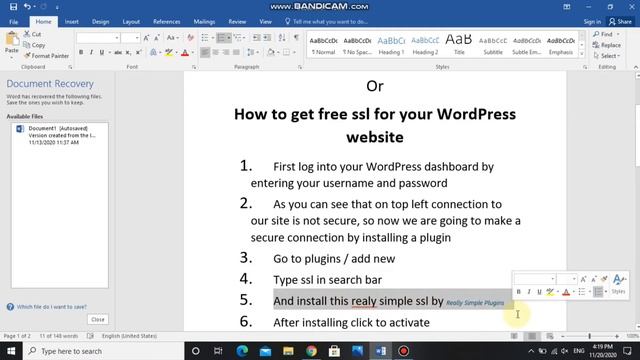
Task: Click the Bullets list icon
Action: pyautogui.click(x=205, y=38)
